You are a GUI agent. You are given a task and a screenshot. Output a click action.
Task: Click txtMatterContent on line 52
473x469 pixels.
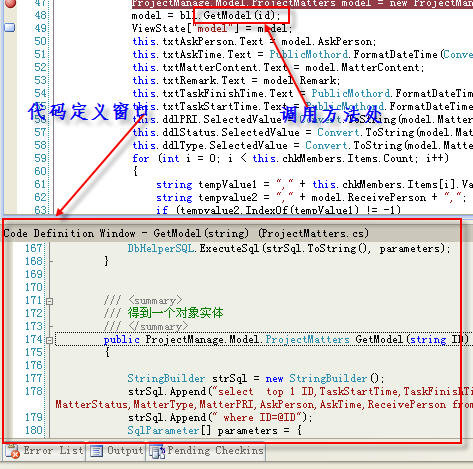[210, 67]
